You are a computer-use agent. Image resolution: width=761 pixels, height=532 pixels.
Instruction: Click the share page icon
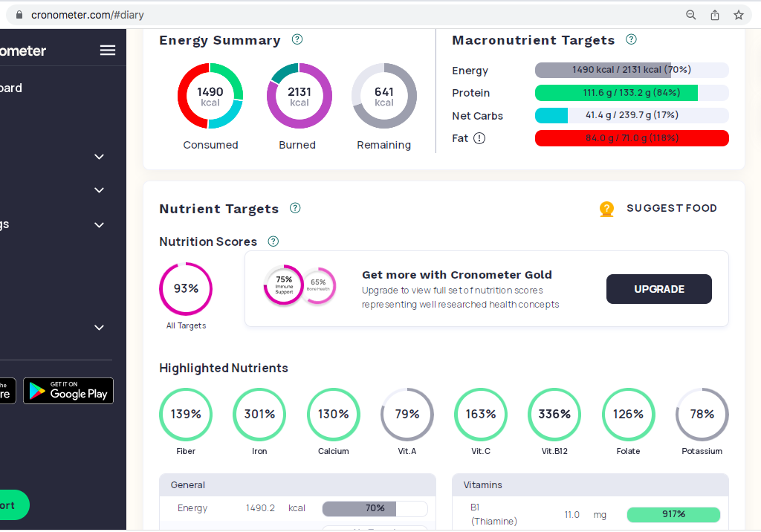pyautogui.click(x=714, y=15)
